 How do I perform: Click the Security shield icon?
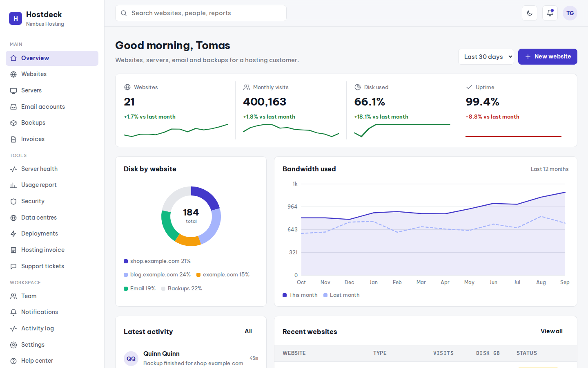coord(13,201)
